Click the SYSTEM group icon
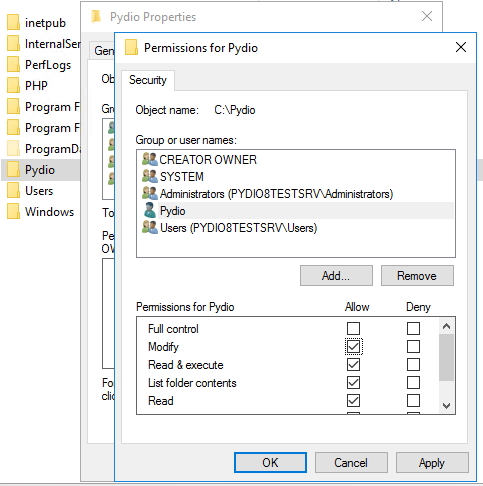This screenshot has width=483, height=486. tap(149, 176)
